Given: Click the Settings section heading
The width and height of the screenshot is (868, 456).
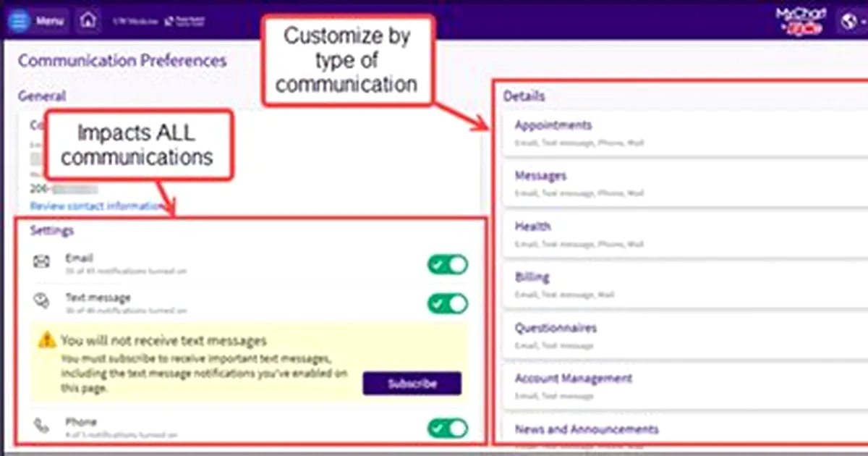Looking at the screenshot, I should (52, 231).
